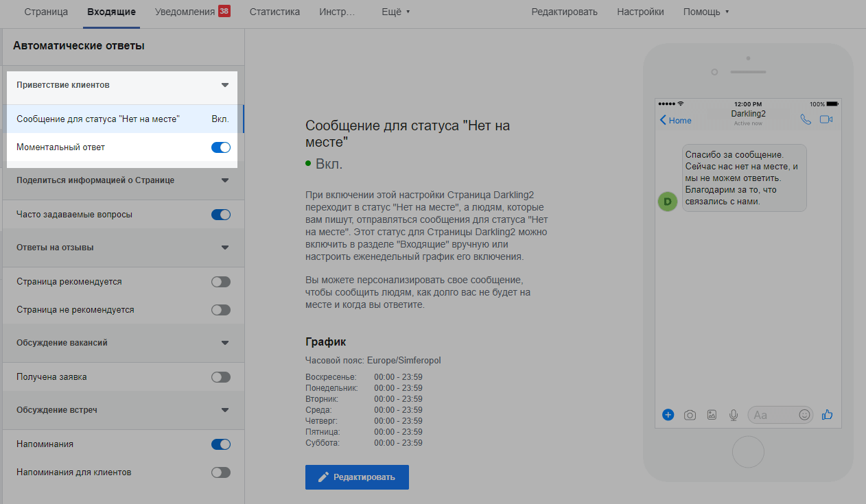Click the emoji smiley icon in message field

coord(804,415)
